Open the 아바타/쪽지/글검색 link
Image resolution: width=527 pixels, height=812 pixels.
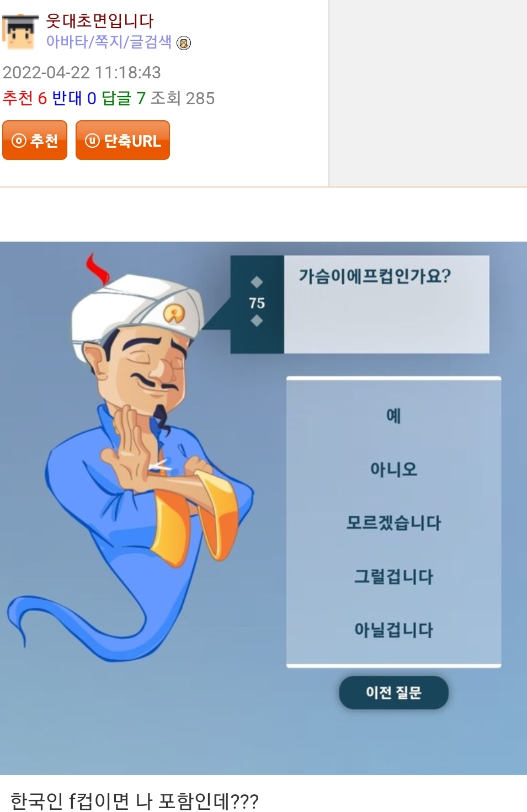point(109,42)
